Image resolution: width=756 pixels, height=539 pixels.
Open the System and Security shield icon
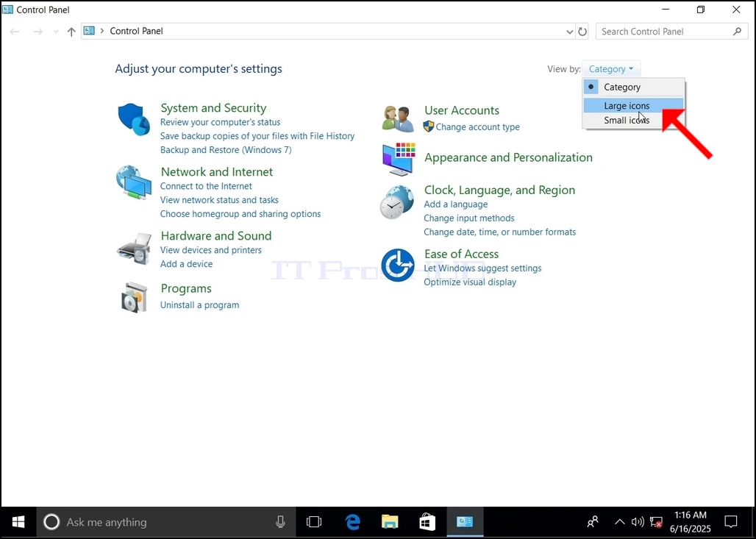tap(134, 119)
